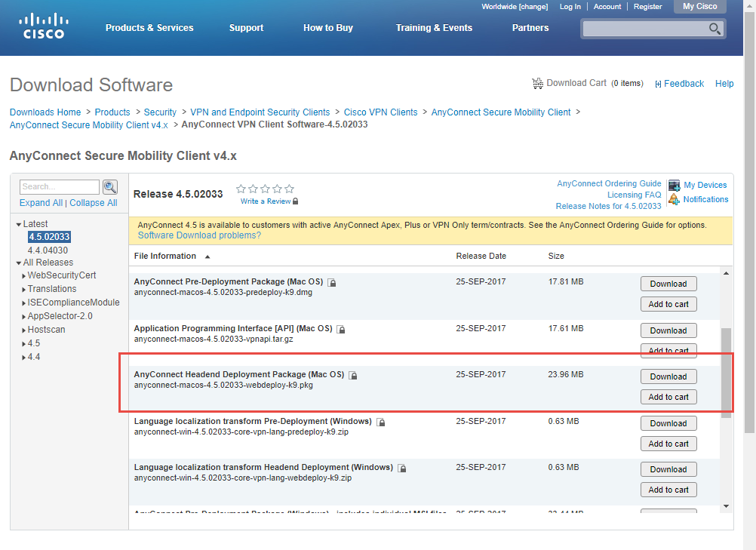
Task: Click the file list scroll-down arrow
Action: [x=726, y=506]
